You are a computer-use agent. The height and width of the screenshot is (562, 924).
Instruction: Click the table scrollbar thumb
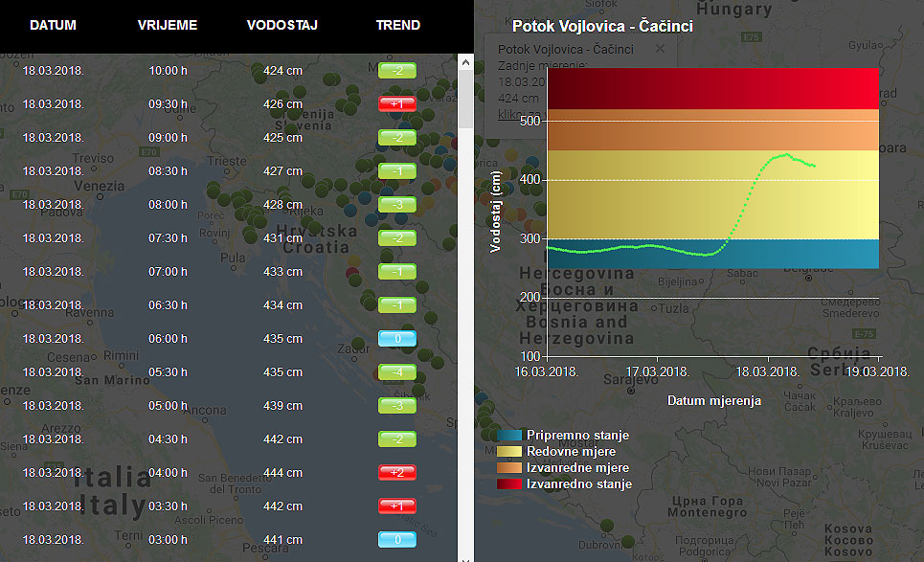tap(465, 99)
